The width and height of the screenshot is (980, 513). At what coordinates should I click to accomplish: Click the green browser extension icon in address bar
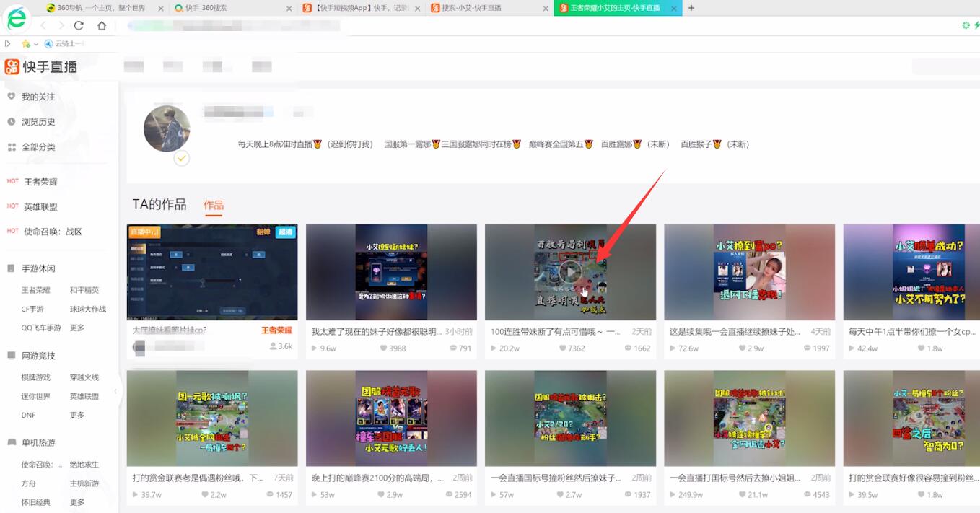click(966, 25)
